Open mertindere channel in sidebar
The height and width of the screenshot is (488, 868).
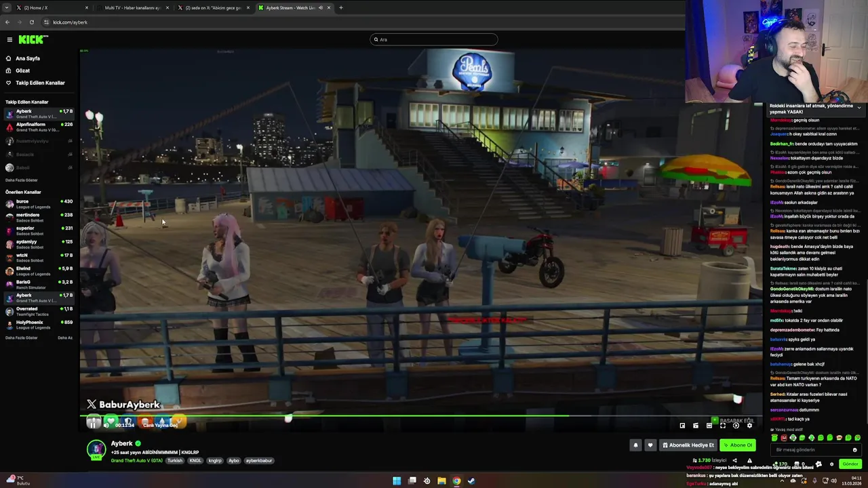[x=39, y=217]
